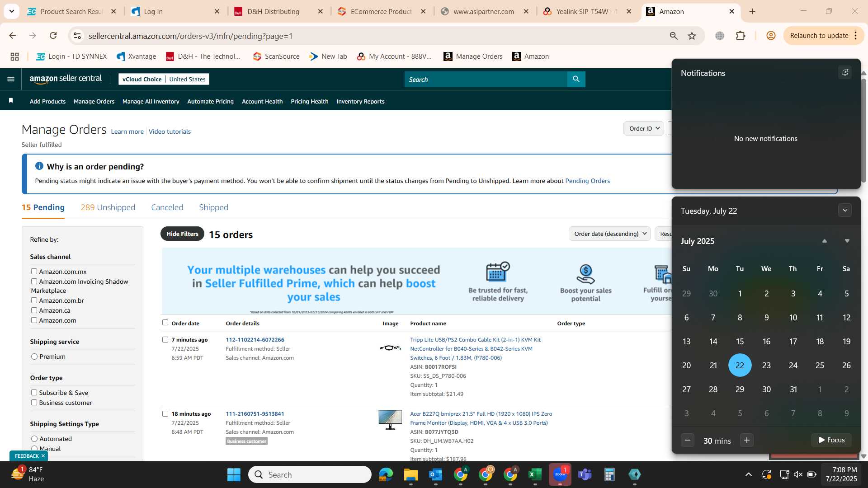
Task: Go to next month in the calendar
Action: [847, 241]
